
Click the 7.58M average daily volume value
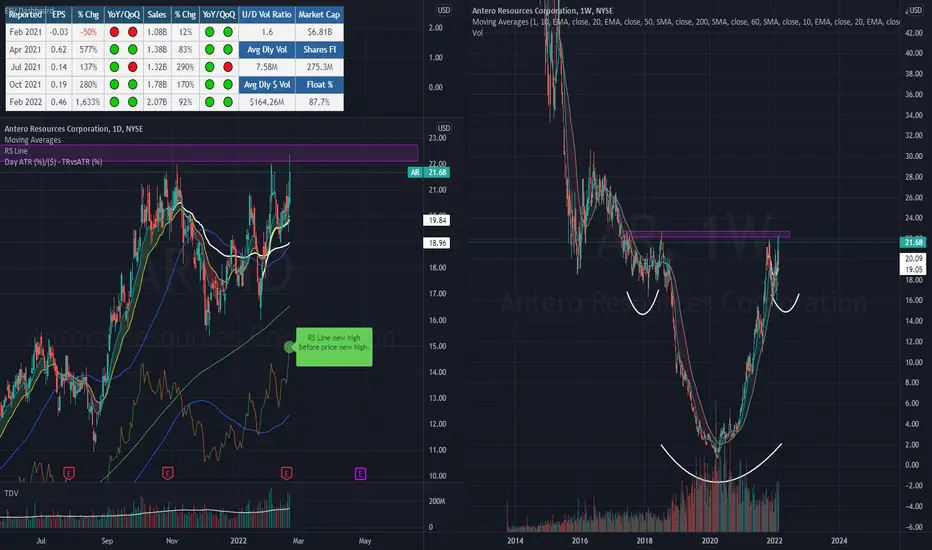pyautogui.click(x=267, y=67)
